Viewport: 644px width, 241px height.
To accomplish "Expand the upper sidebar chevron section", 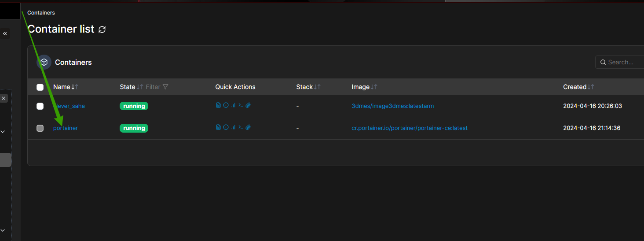I will 3,131.
